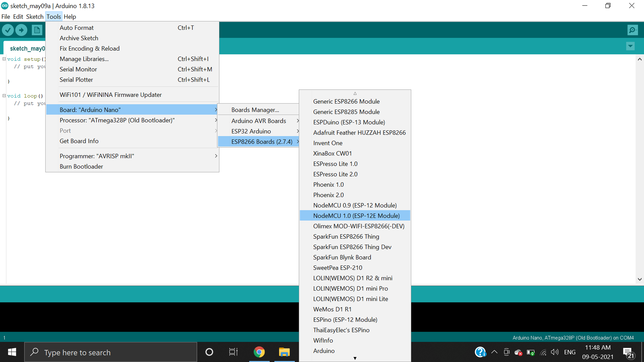Image resolution: width=644 pixels, height=362 pixels.
Task: Click the New sketch document icon
Action: point(37,30)
